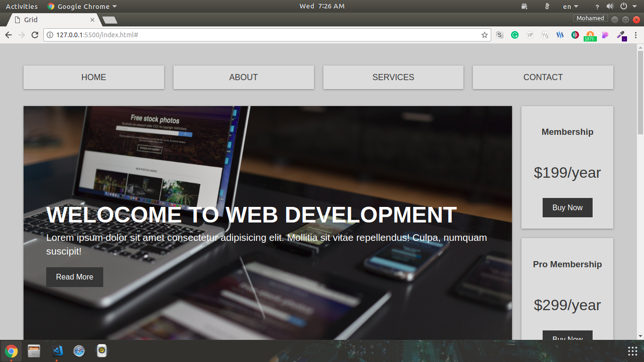Mute audio via the speaker indicator
Viewport: 644px width, 362px height.
coord(611,6)
